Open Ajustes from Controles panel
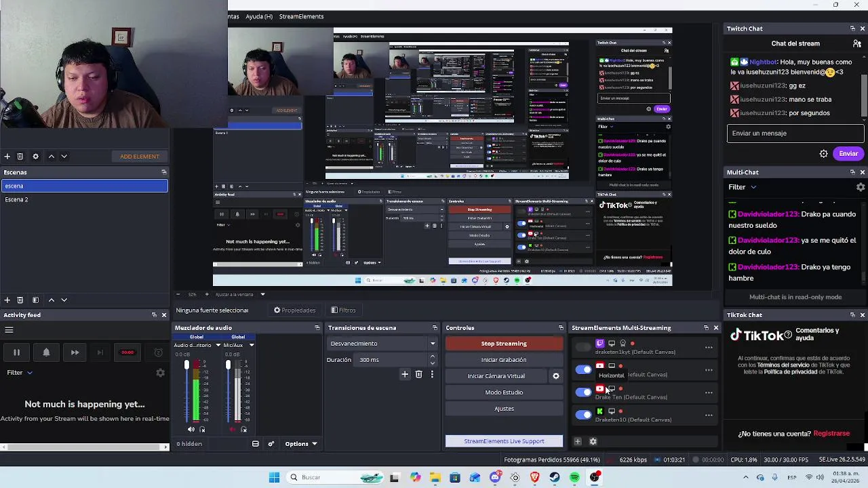868x488 pixels. point(504,409)
